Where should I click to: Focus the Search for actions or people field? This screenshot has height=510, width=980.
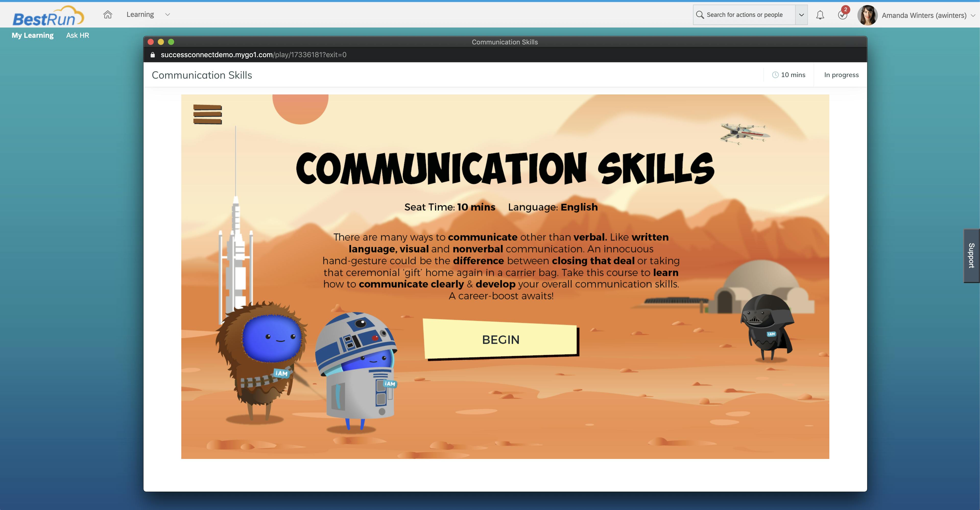pos(744,15)
